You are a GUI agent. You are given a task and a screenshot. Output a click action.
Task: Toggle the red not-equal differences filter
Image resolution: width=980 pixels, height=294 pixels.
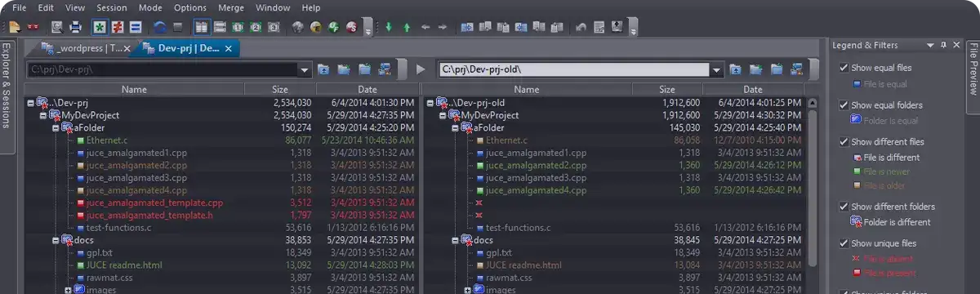tap(118, 27)
